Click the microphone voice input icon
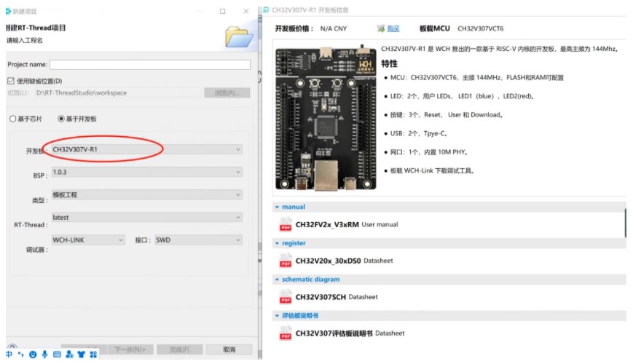Screen dimensions: 633x364 click(44, 355)
